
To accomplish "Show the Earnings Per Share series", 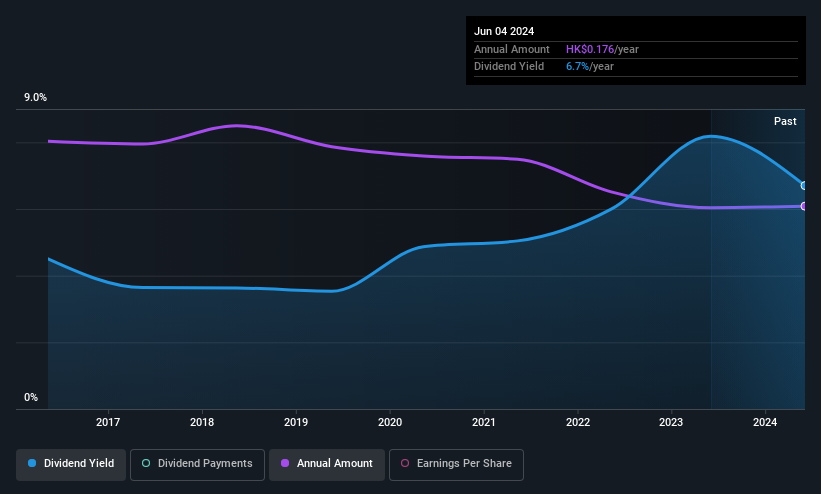I will pyautogui.click(x=456, y=464).
